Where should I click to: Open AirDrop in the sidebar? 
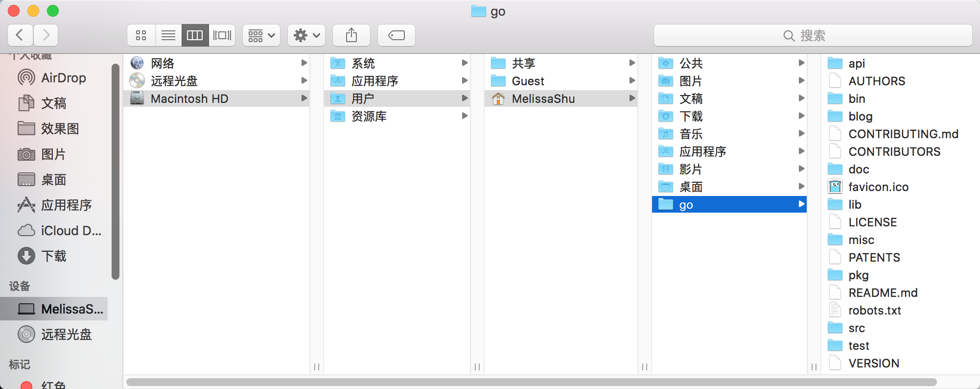54,77
